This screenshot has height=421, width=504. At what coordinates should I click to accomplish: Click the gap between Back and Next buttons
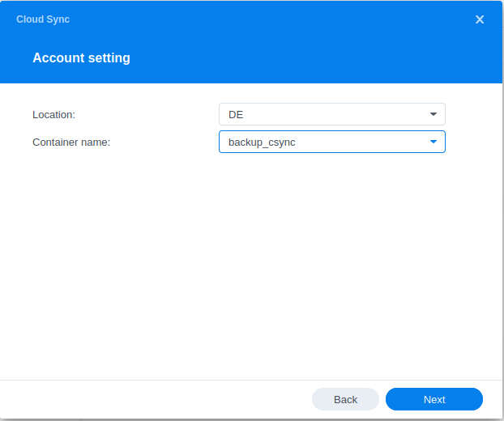coord(382,399)
